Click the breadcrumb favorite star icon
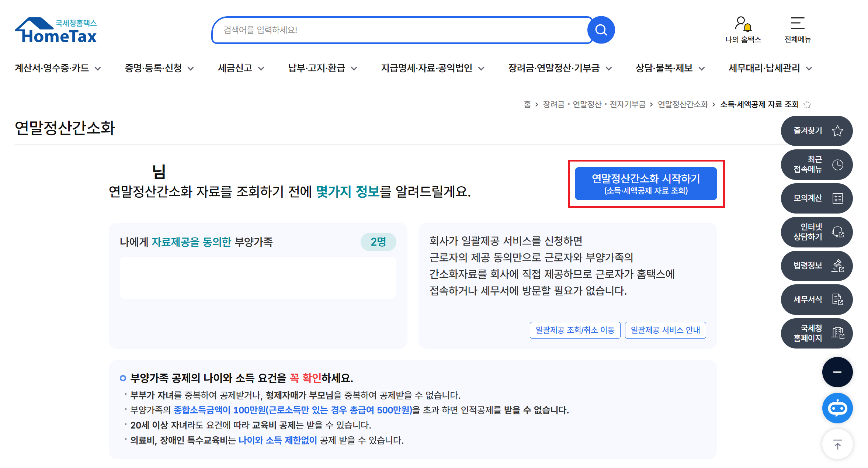This screenshot has width=868, height=468. (x=808, y=104)
